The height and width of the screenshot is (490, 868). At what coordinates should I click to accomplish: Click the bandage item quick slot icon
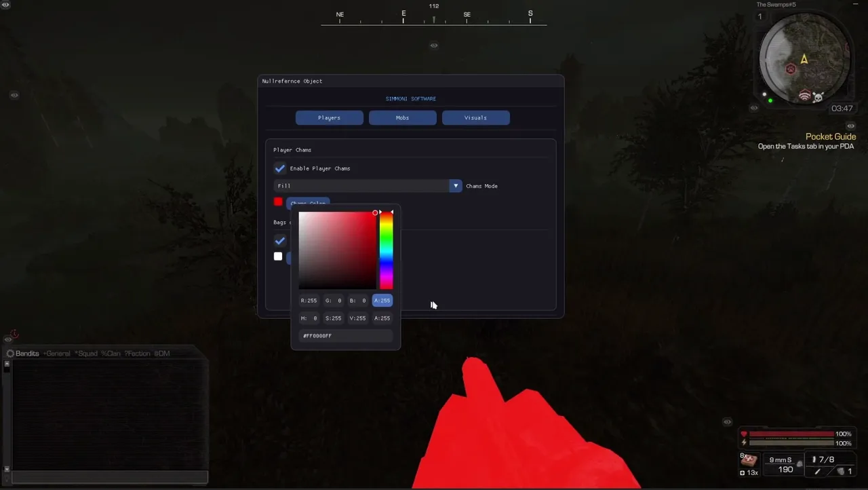pos(749,460)
